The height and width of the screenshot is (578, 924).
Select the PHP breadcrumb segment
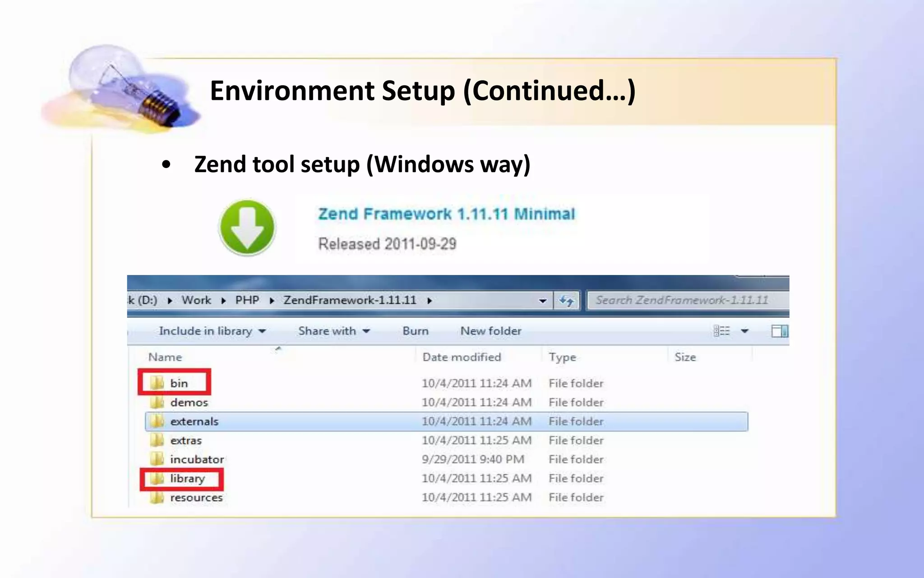coord(247,300)
